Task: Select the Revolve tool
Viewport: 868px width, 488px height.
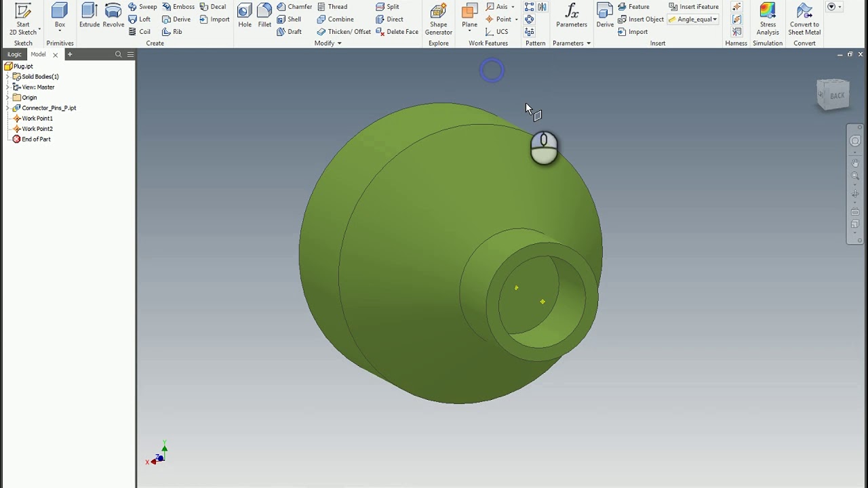Action: 113,16
